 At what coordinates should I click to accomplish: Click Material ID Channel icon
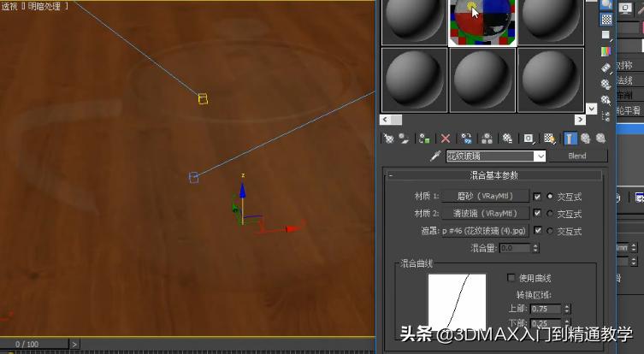pyautogui.click(x=529, y=139)
